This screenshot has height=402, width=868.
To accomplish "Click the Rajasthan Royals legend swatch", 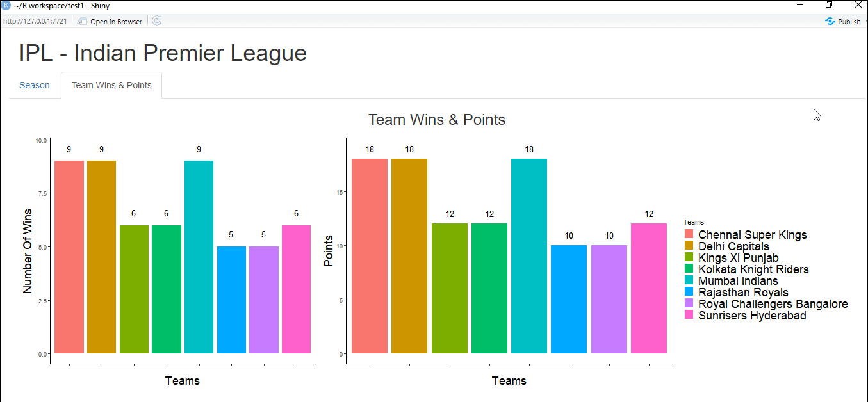I will (x=689, y=293).
